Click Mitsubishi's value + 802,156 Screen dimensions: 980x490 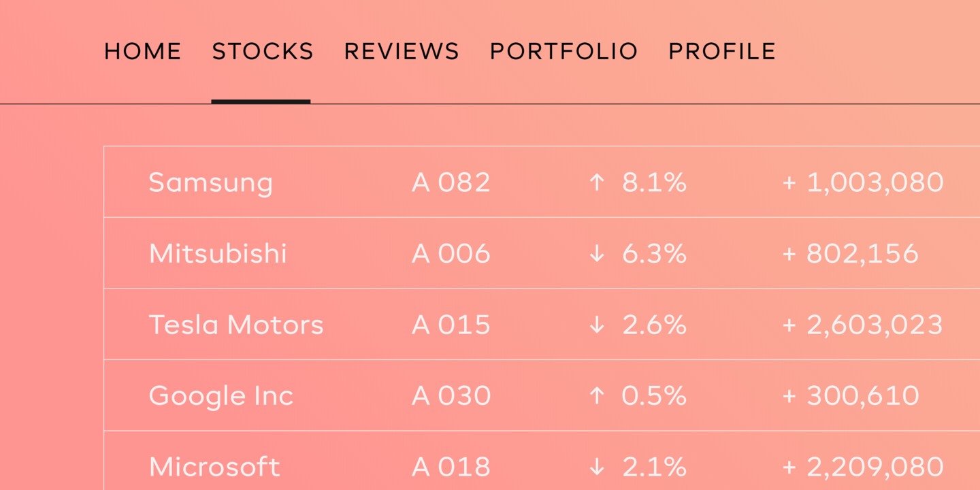point(851,254)
